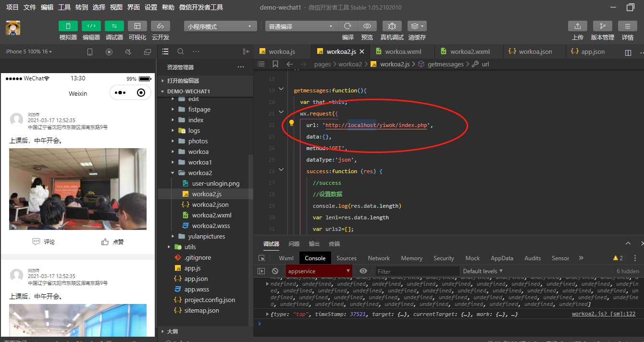Image resolution: width=644 pixels, height=342 pixels.
Task: Click the preview eye icon in toolbar
Action: pyautogui.click(x=367, y=26)
